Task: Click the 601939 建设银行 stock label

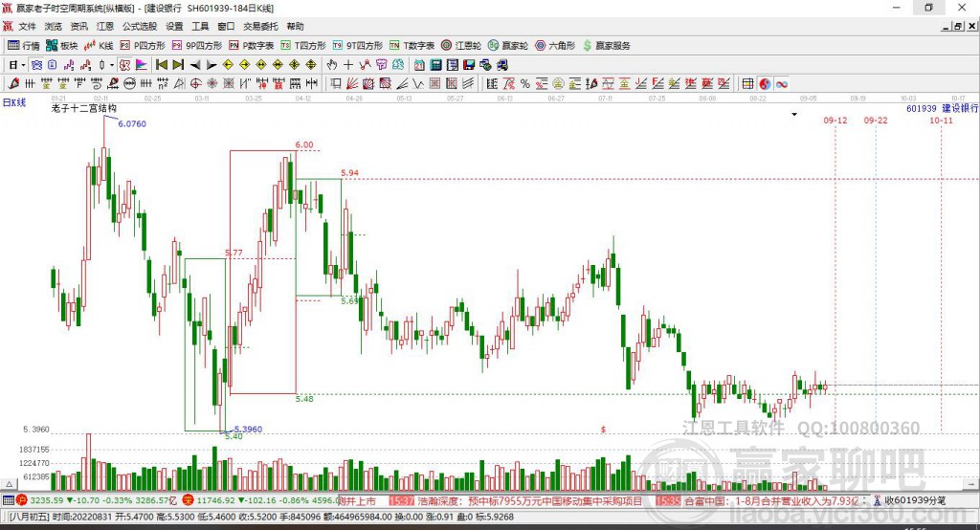Action: point(942,108)
